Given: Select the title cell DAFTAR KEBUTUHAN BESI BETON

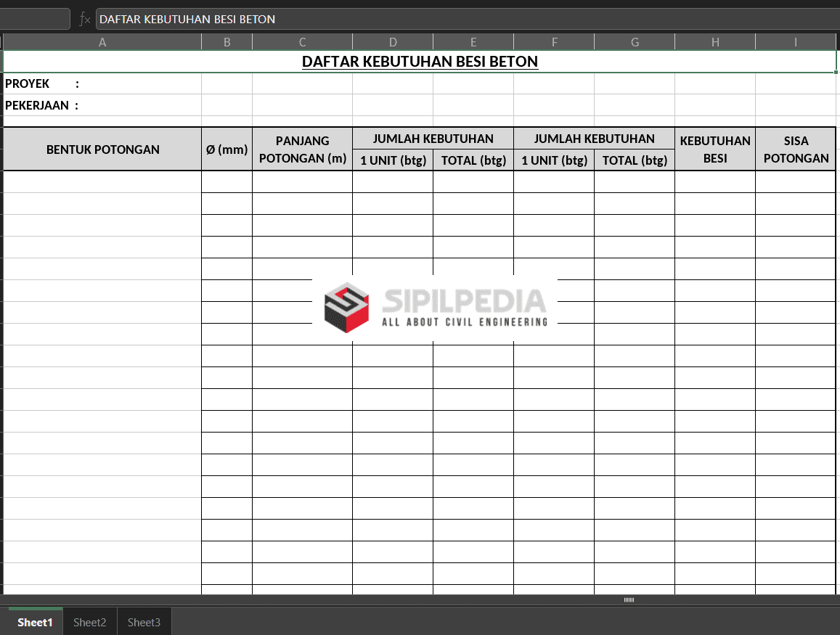Looking at the screenshot, I should [420, 62].
